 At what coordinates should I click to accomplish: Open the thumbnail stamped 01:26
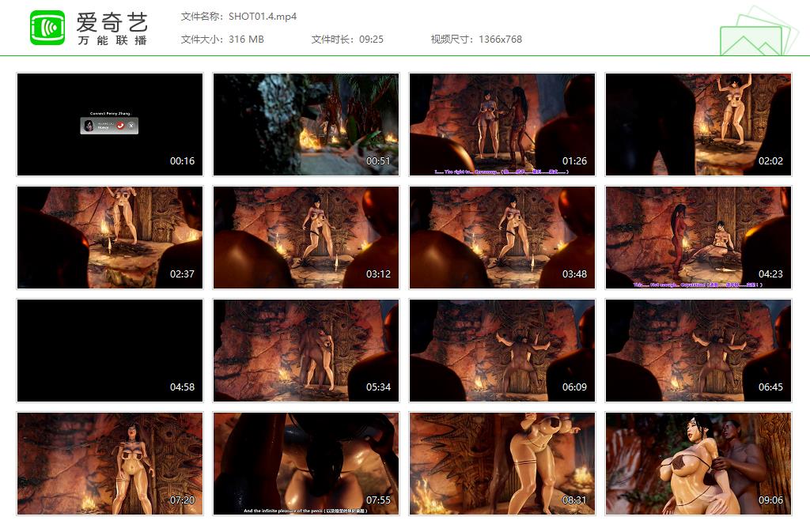(x=502, y=124)
